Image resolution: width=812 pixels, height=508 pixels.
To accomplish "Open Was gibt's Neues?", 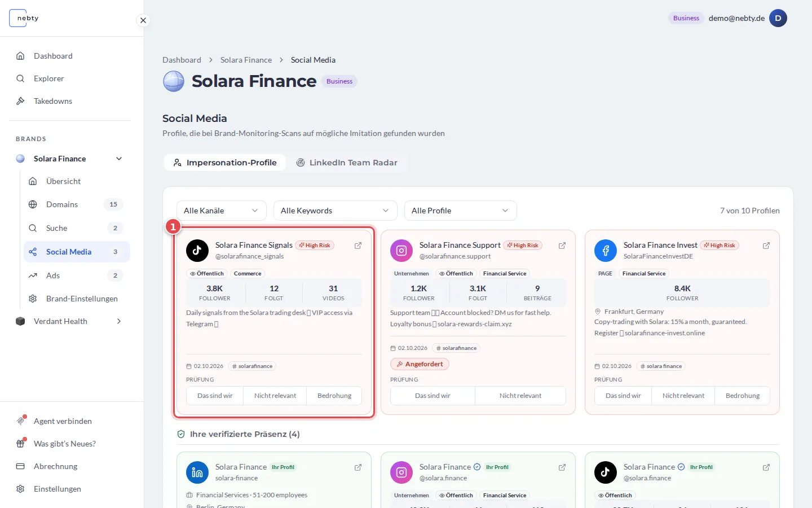I will click(69, 444).
